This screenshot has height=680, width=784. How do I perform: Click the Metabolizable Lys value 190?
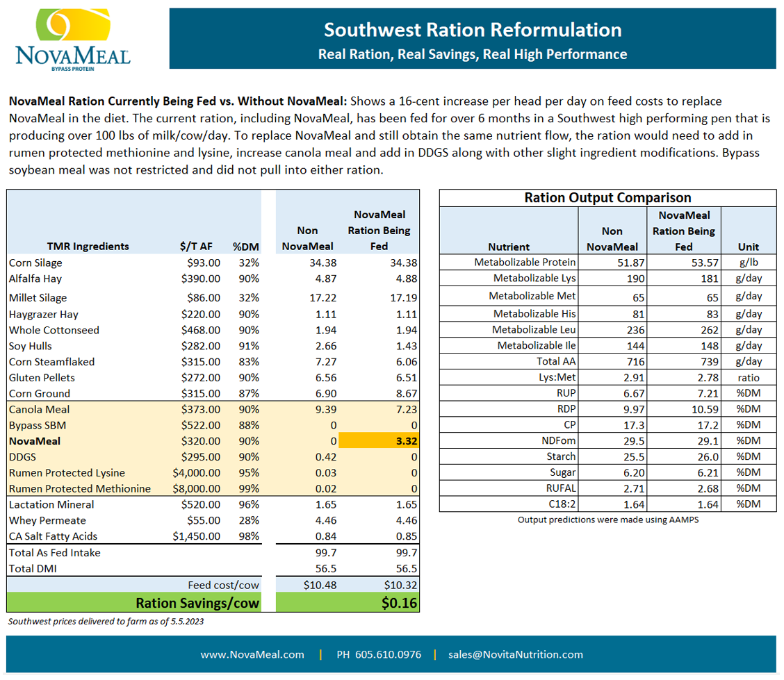coord(636,279)
